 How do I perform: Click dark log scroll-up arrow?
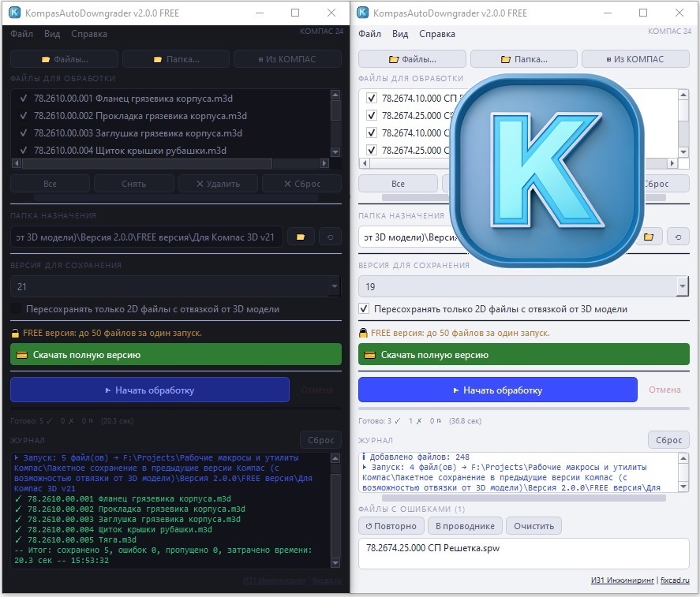(335, 458)
